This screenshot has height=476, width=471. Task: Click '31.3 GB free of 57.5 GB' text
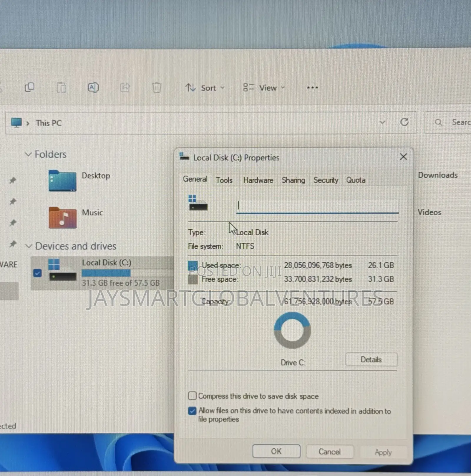[121, 283]
